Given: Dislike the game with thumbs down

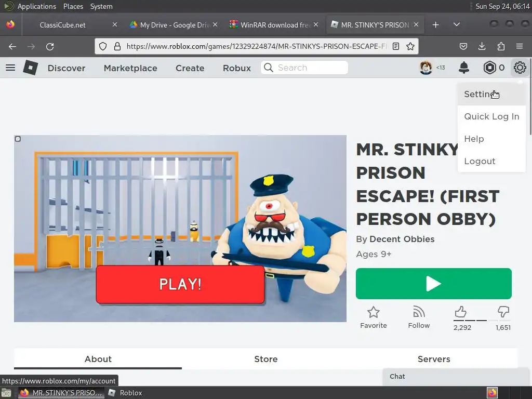Looking at the screenshot, I should coord(503,312).
